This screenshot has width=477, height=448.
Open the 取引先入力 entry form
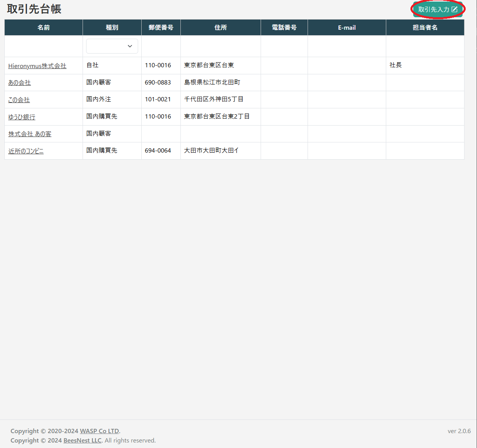tap(434, 9)
